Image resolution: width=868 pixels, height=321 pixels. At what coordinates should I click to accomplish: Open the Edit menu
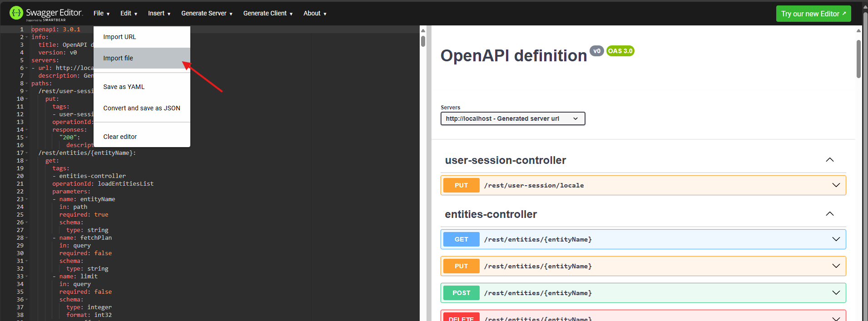[129, 14]
